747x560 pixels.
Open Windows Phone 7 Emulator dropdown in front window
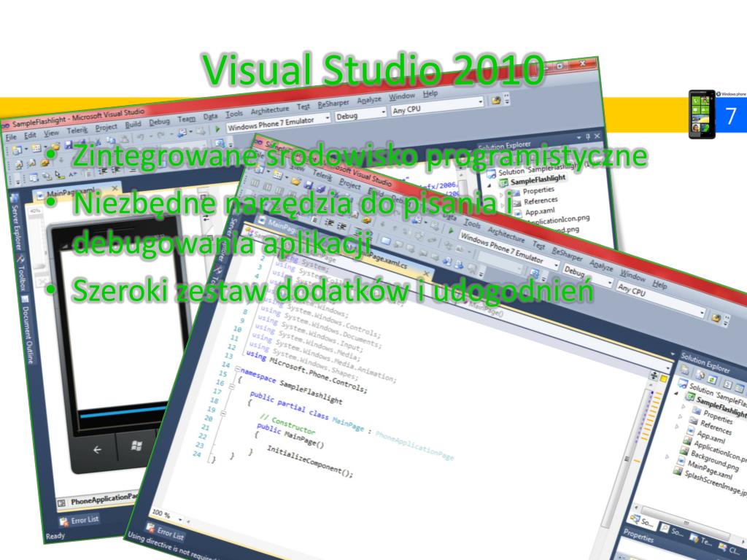click(x=509, y=250)
